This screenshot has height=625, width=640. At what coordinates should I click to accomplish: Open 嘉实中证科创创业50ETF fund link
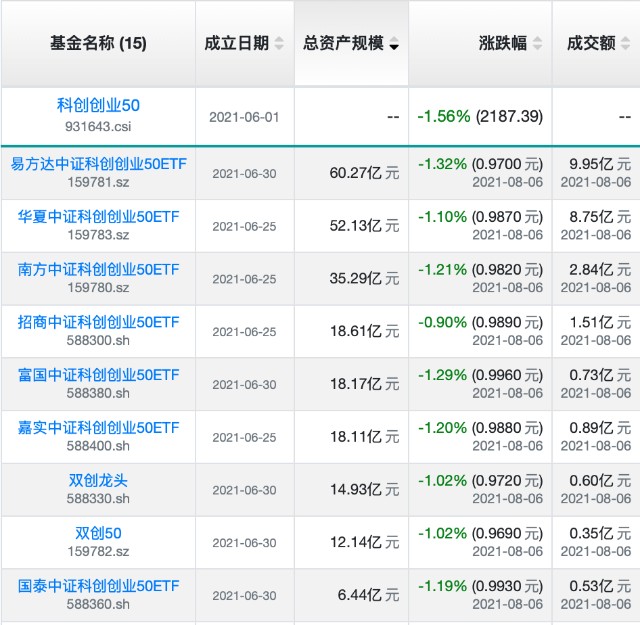click(x=98, y=427)
